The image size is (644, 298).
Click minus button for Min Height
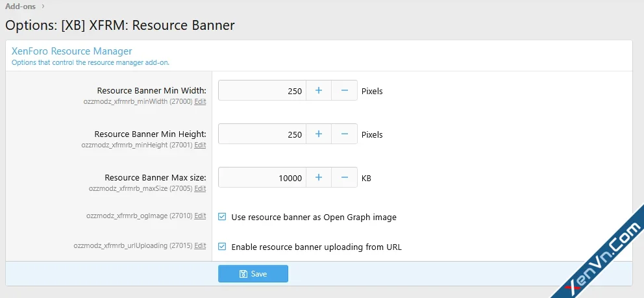(x=344, y=134)
